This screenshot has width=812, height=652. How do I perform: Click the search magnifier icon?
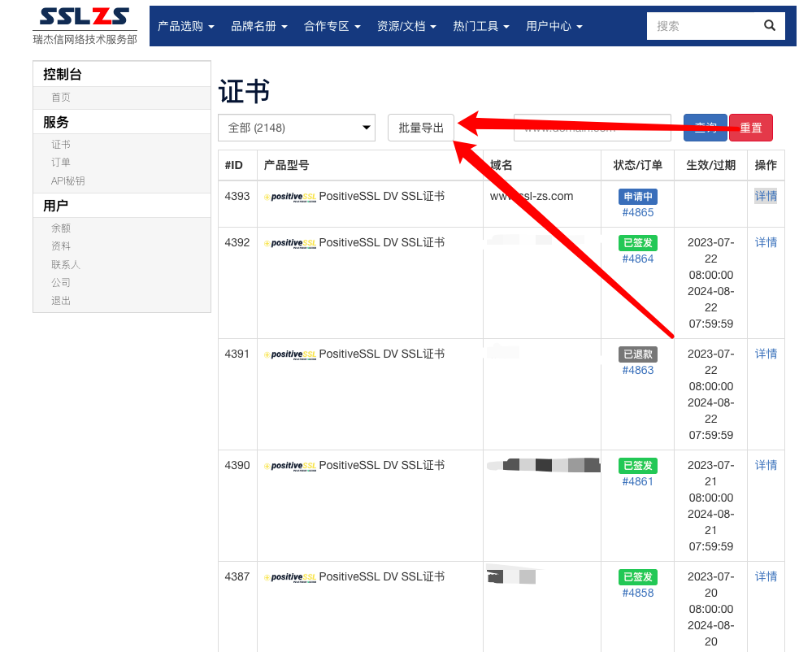coord(770,25)
